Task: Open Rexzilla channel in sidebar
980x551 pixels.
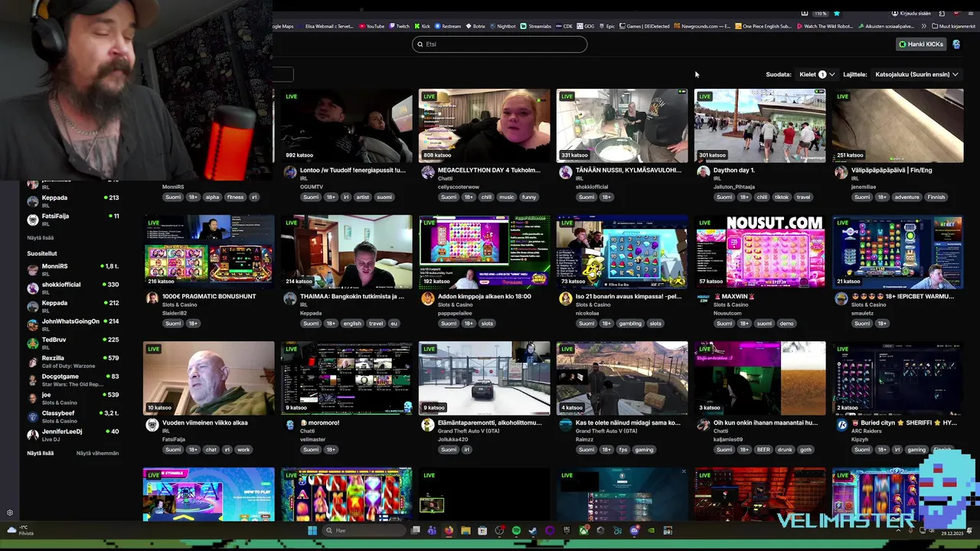Action: tap(73, 361)
